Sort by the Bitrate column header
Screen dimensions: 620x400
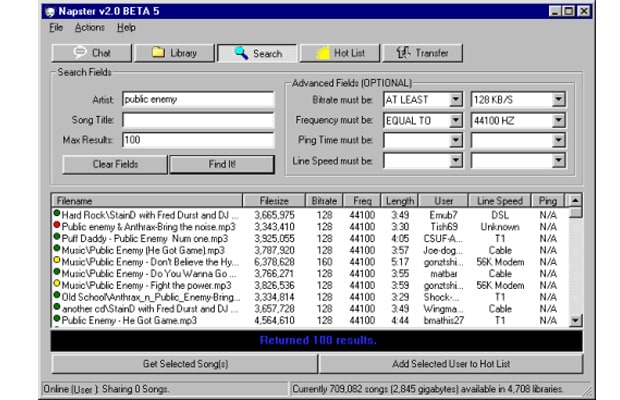(x=324, y=201)
